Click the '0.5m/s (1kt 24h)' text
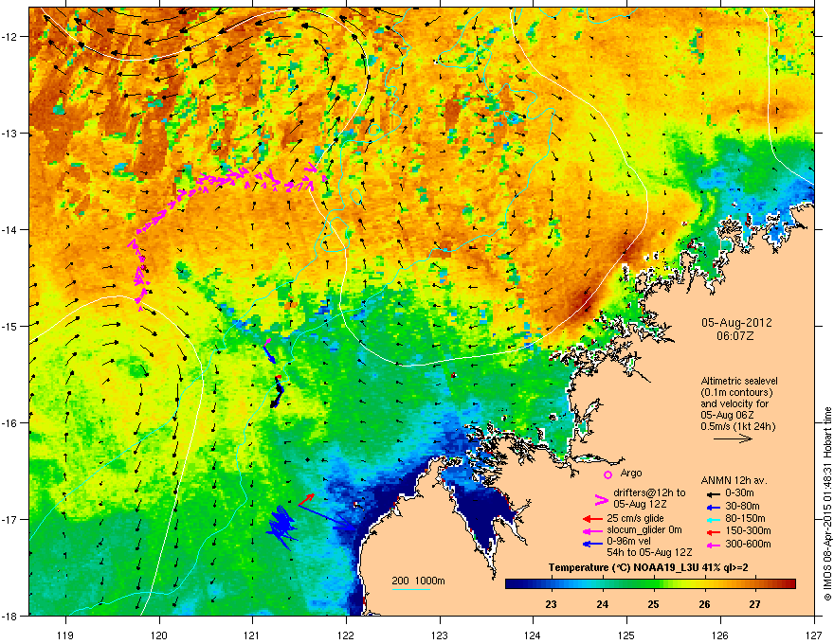 click(737, 426)
